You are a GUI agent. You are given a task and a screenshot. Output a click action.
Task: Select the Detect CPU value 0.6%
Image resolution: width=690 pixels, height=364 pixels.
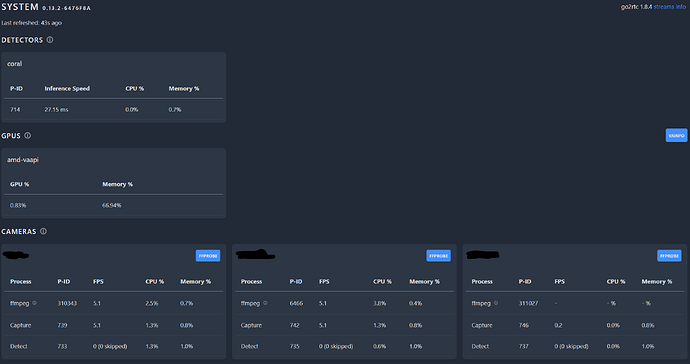coord(380,346)
